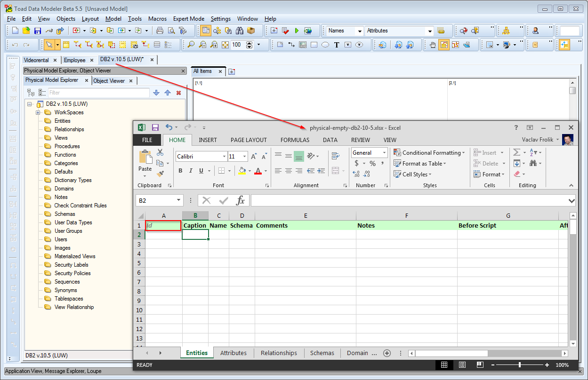Click Format as Table in Excel
Screen dimensions: 588x380
[x=419, y=163]
